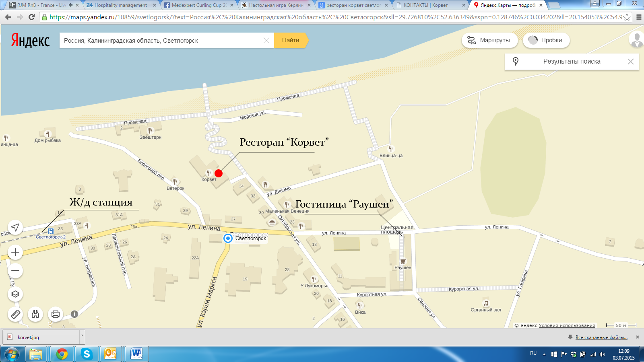The height and width of the screenshot is (362, 644).
Task: Click the location pin in results panel
Action: [x=516, y=62]
